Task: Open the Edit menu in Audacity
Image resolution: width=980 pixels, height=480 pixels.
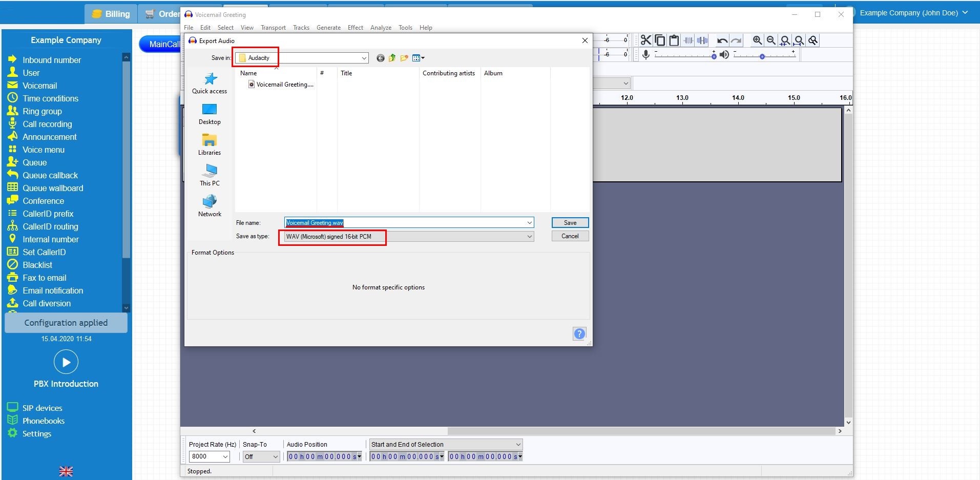Action: 205,28
